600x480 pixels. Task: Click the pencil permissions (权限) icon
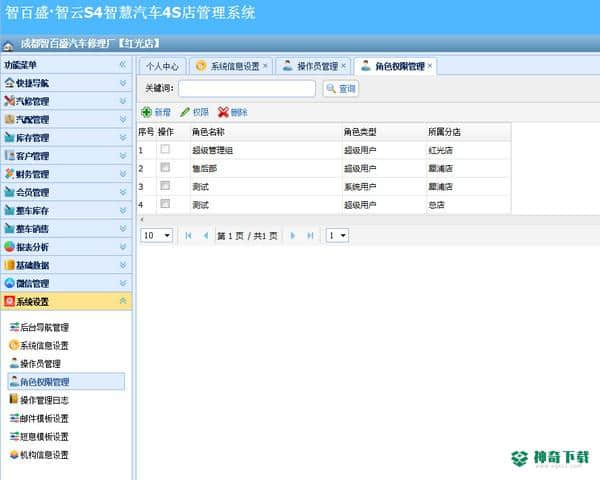185,112
